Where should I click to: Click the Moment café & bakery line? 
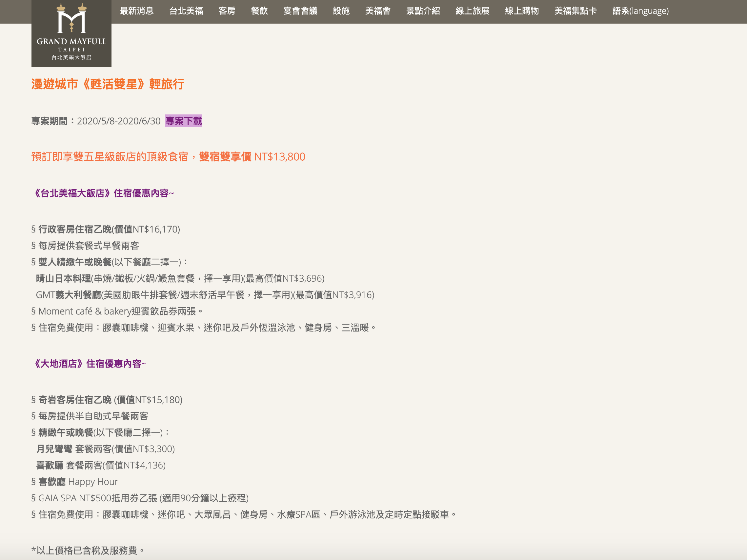click(x=117, y=311)
